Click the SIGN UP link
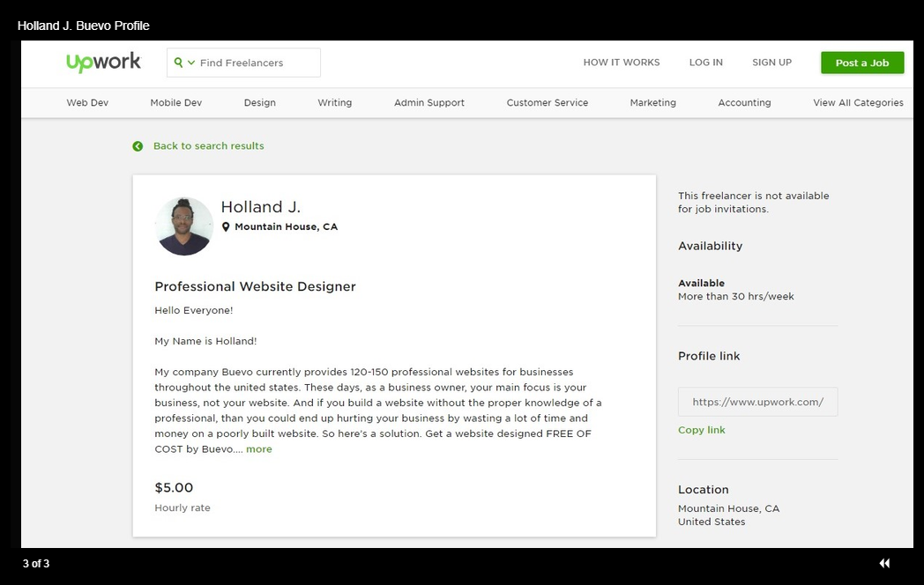Viewport: 924px width, 585px height. pos(771,63)
